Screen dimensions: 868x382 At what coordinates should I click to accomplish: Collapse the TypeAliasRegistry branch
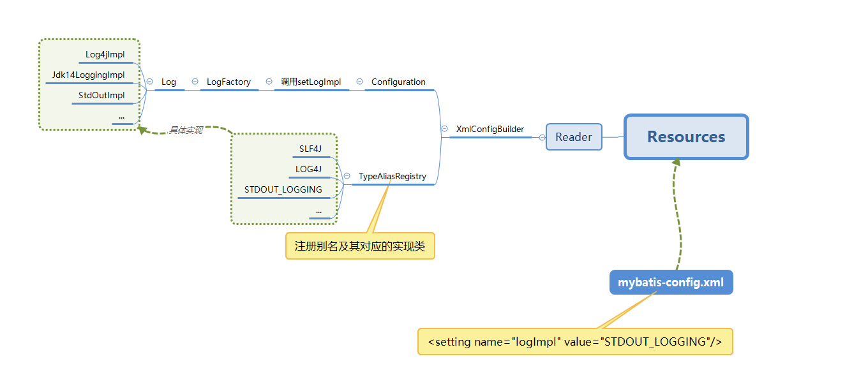click(x=345, y=176)
